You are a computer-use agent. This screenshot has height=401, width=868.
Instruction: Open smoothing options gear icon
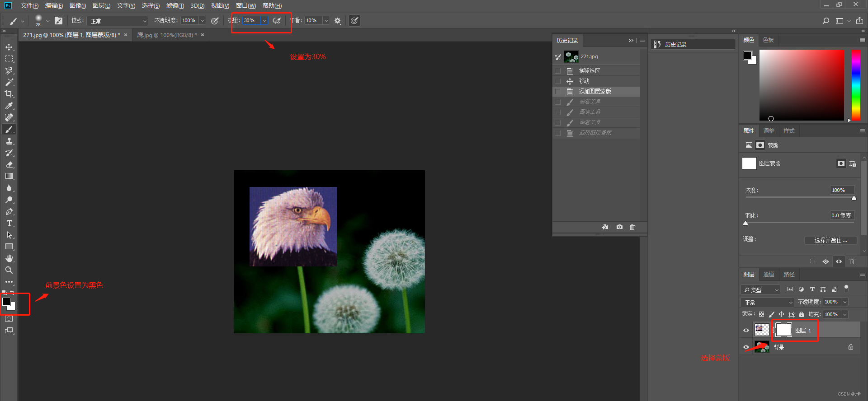tap(338, 21)
